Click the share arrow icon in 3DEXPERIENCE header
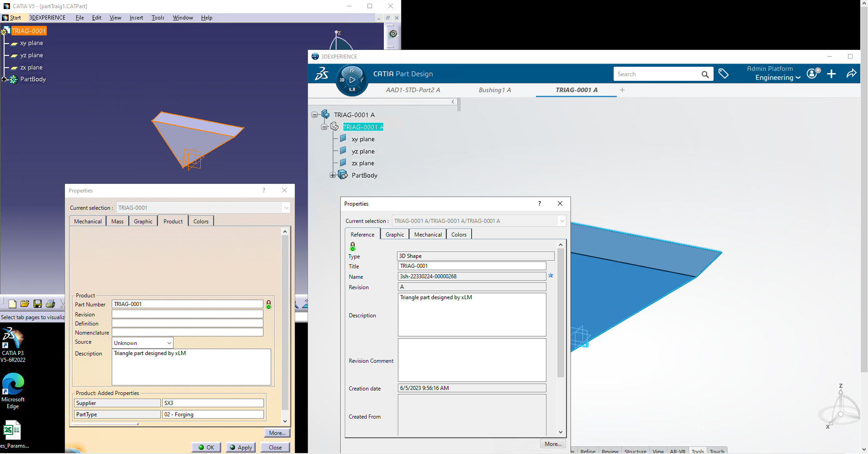The height and width of the screenshot is (454, 868). (x=852, y=73)
